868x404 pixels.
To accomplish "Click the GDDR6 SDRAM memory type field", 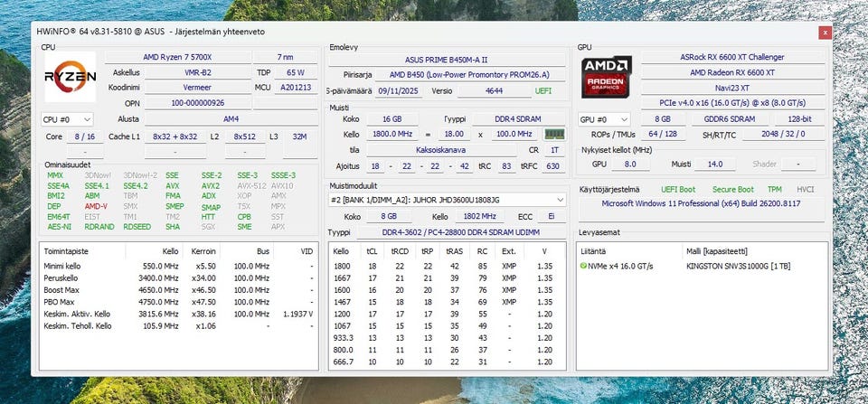I will [x=730, y=119].
